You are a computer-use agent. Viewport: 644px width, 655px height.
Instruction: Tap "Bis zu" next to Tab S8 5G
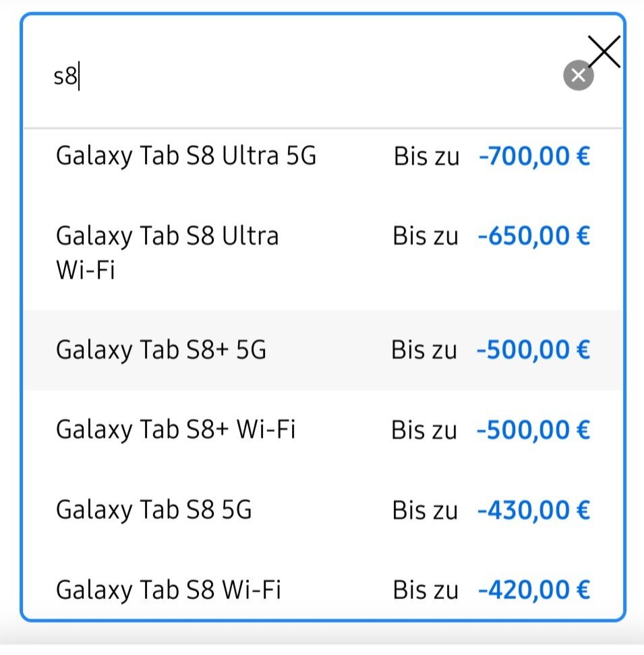point(425,511)
